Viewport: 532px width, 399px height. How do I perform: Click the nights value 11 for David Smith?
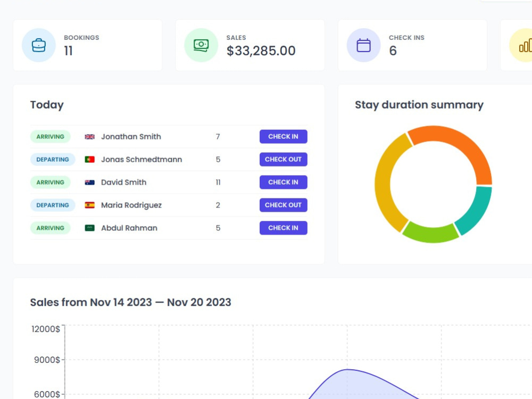pos(218,182)
